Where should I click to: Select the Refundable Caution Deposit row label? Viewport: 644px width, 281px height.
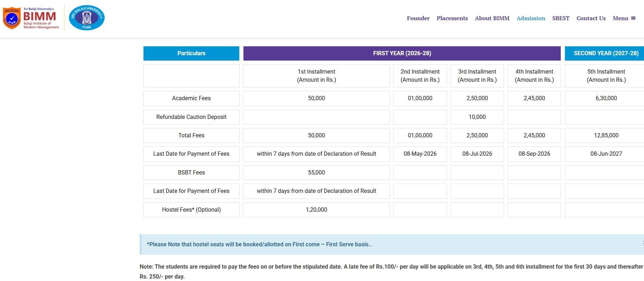[x=191, y=117]
